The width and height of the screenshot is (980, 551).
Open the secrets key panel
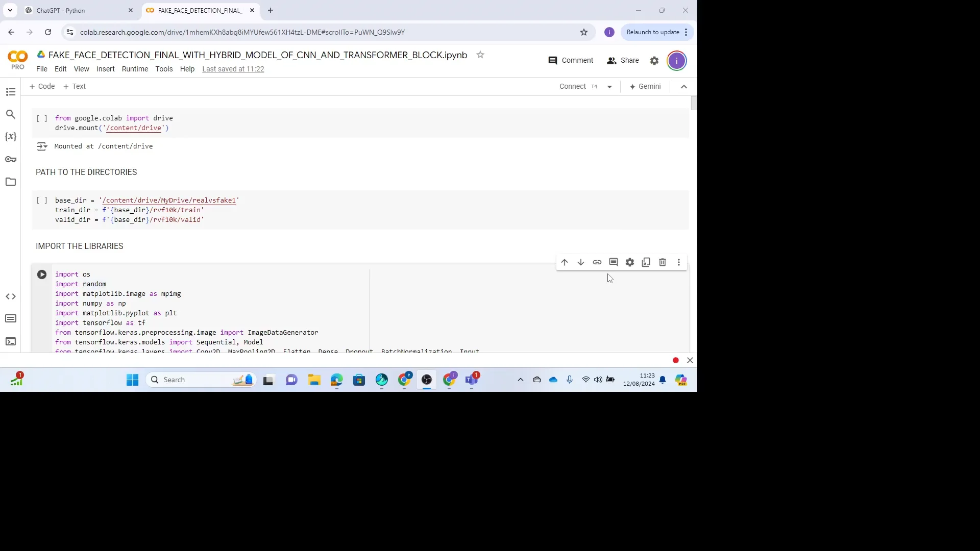point(11,159)
